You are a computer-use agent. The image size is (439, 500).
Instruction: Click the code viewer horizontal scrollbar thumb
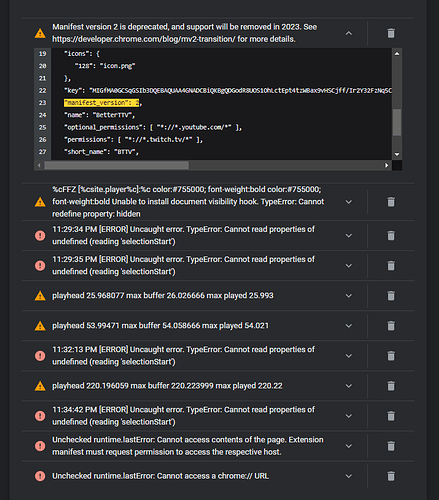pos(116,165)
